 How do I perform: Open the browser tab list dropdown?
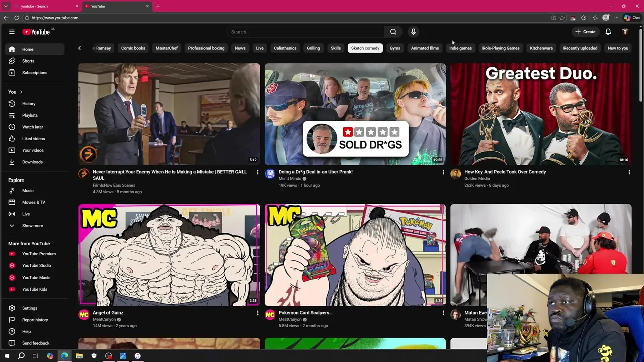6,6
